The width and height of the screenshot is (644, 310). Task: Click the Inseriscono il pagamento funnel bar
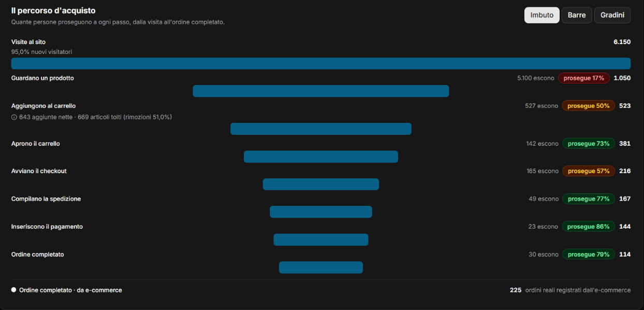pos(321,239)
